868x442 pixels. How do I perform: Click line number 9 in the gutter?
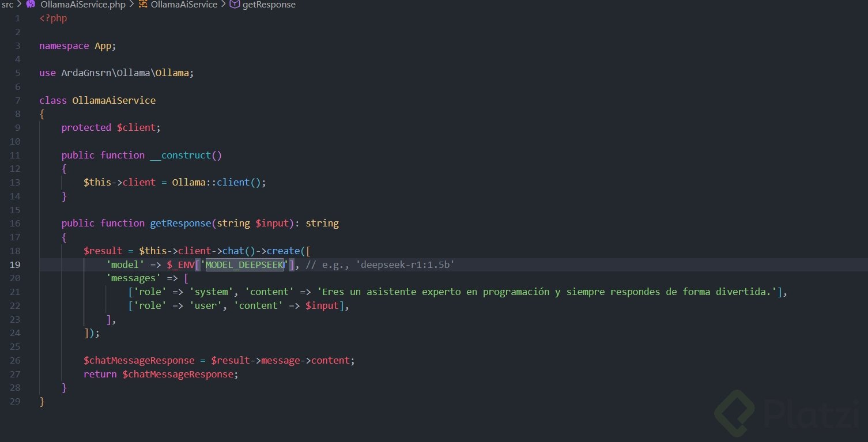coord(18,128)
